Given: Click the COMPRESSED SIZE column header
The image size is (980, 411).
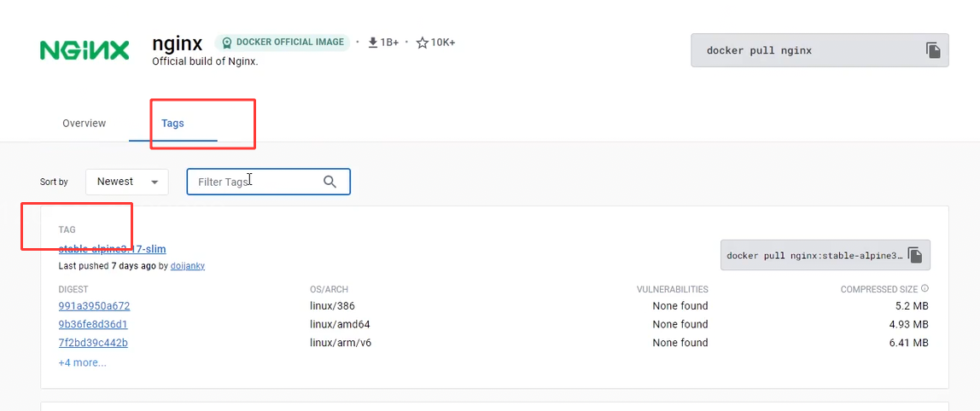Looking at the screenshot, I should pyautogui.click(x=879, y=289).
